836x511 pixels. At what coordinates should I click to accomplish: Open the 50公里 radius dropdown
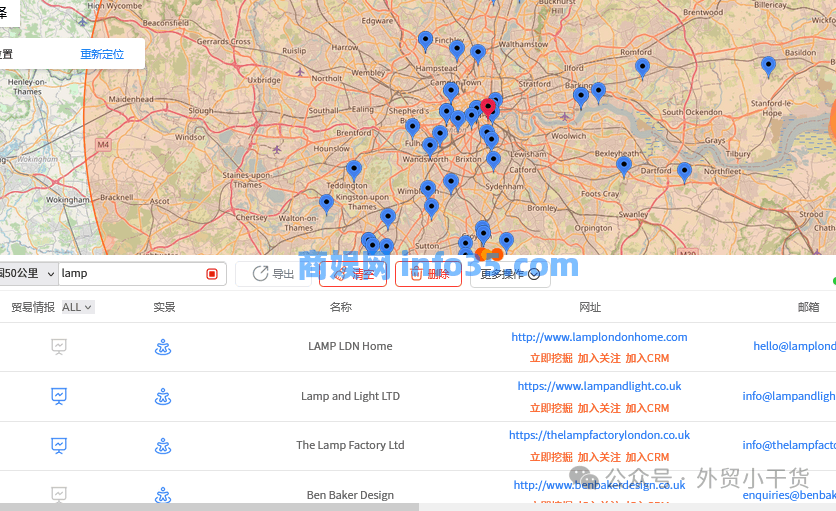coord(28,274)
